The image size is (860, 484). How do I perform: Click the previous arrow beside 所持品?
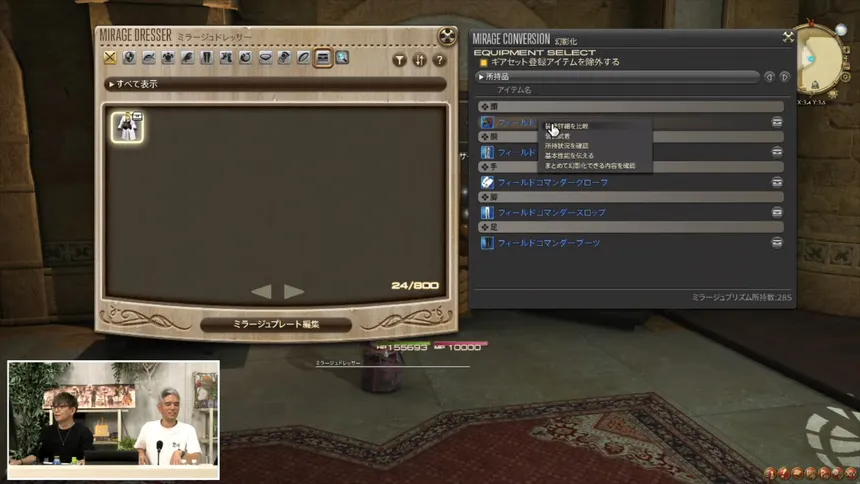pyautogui.click(x=769, y=76)
